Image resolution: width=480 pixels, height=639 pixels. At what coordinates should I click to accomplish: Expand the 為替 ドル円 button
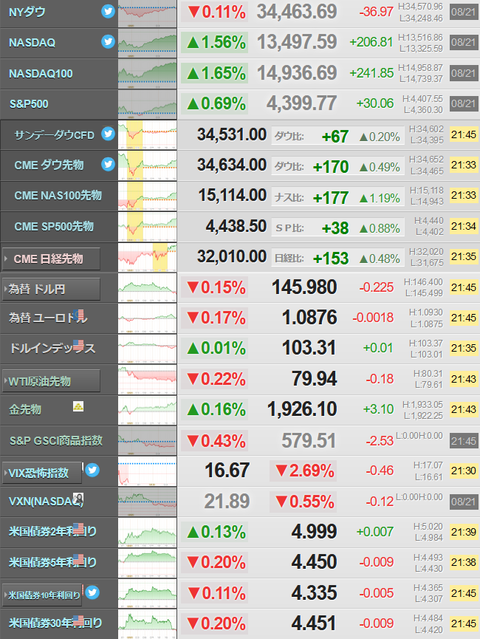(x=51, y=289)
